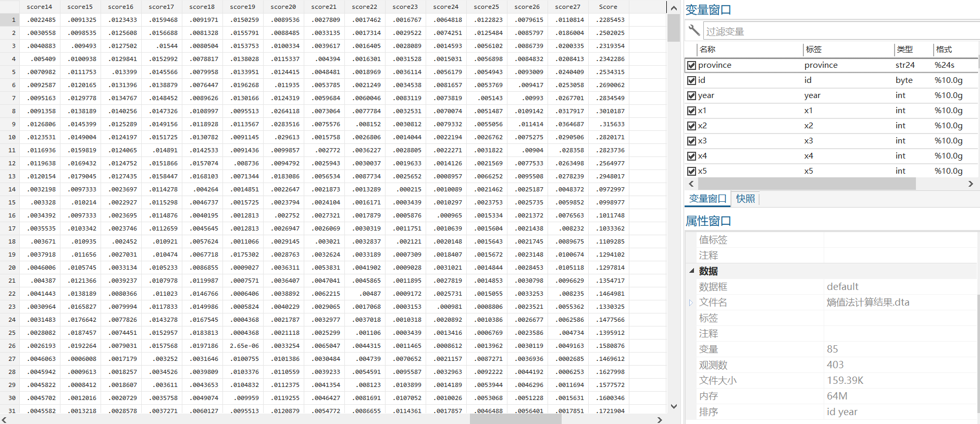Click the 属性窗口 panel title
Viewport: 980px width, 424px height.
[708, 221]
